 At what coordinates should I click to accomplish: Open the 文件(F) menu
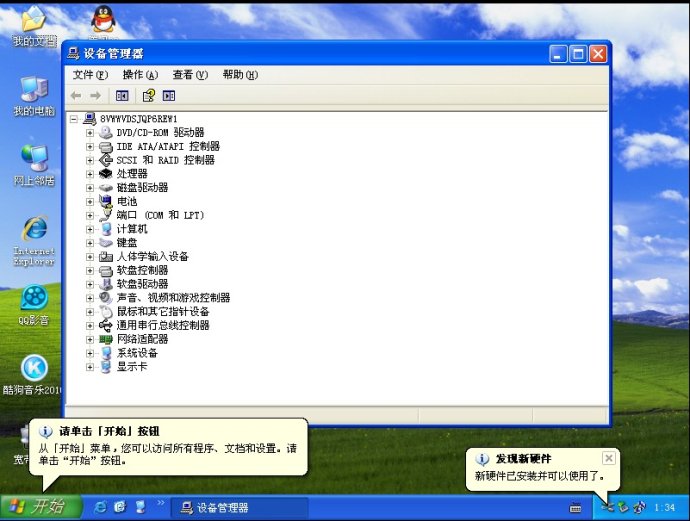tap(90, 75)
